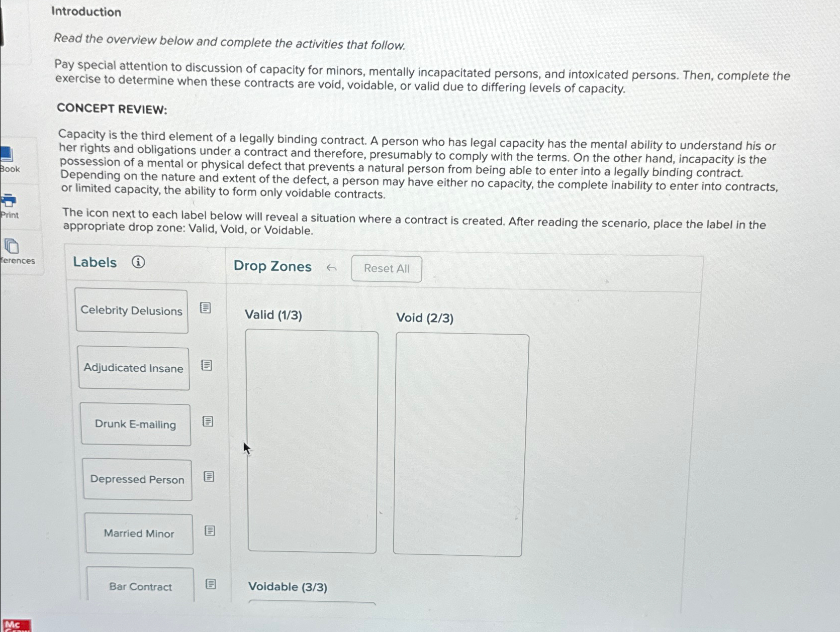Select the Adjudicated Insane label
840x632 pixels.
(x=134, y=368)
